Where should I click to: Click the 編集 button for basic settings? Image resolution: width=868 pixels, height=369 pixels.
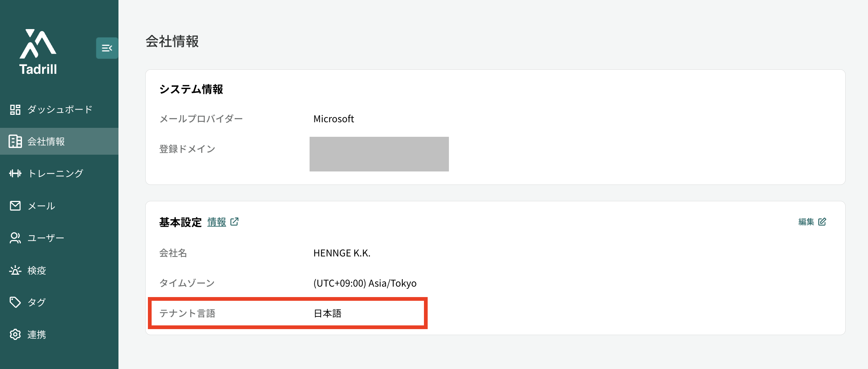coord(812,222)
